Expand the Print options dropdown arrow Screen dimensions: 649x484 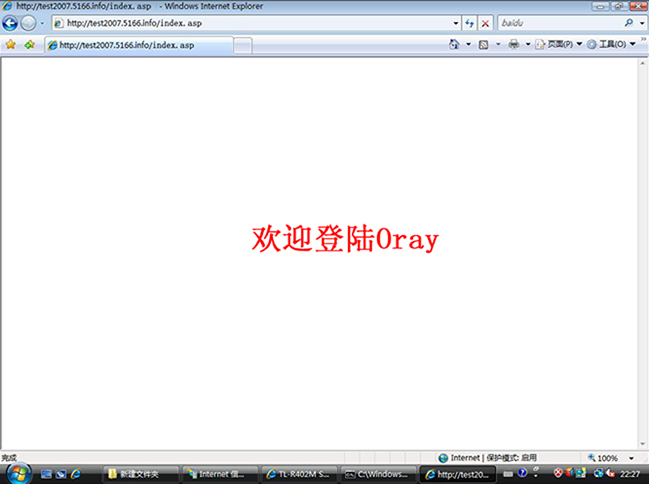pyautogui.click(x=528, y=44)
